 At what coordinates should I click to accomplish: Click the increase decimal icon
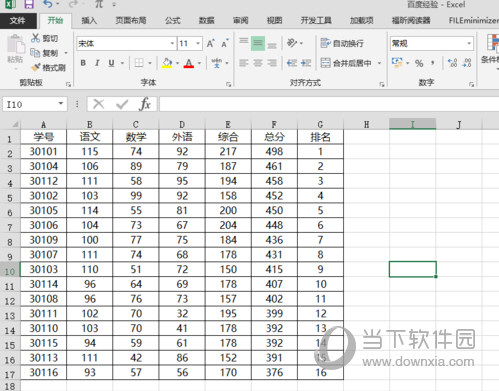click(452, 63)
